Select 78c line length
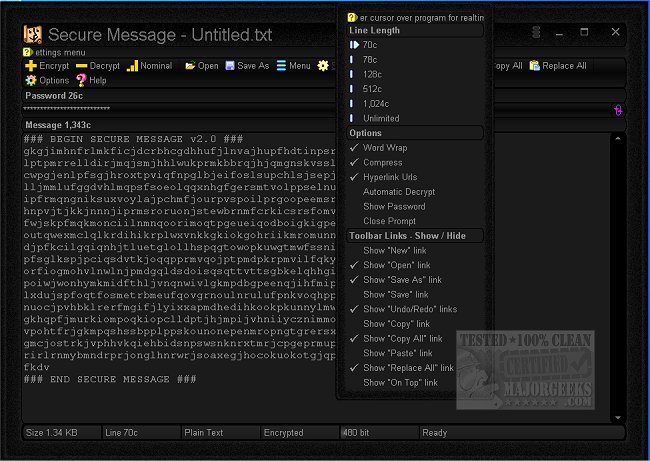The height and width of the screenshot is (461, 650). point(415,60)
